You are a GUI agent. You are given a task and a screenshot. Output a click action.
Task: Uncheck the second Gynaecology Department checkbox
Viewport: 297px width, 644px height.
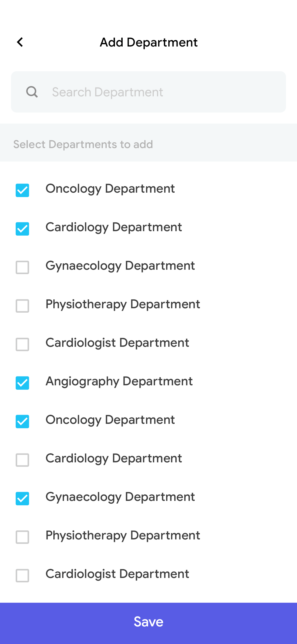22,498
